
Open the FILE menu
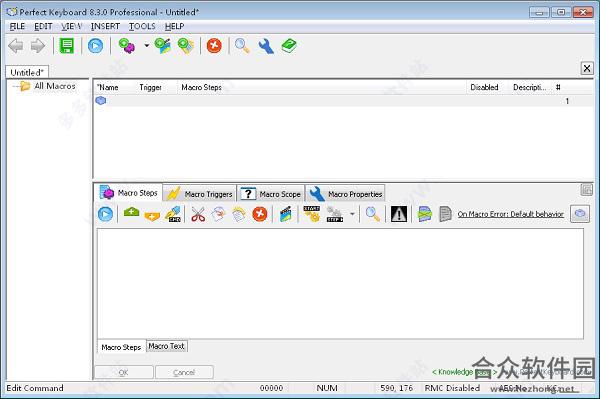tap(17, 26)
